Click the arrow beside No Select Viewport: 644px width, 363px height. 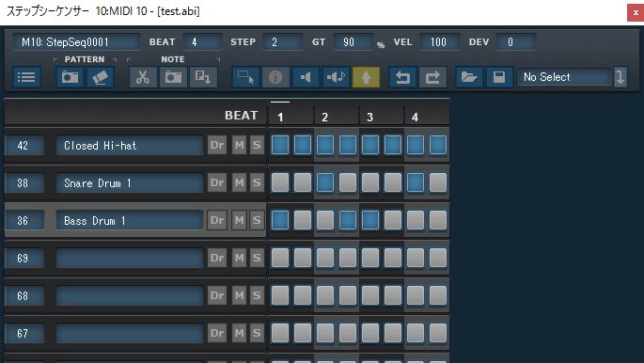[620, 77]
